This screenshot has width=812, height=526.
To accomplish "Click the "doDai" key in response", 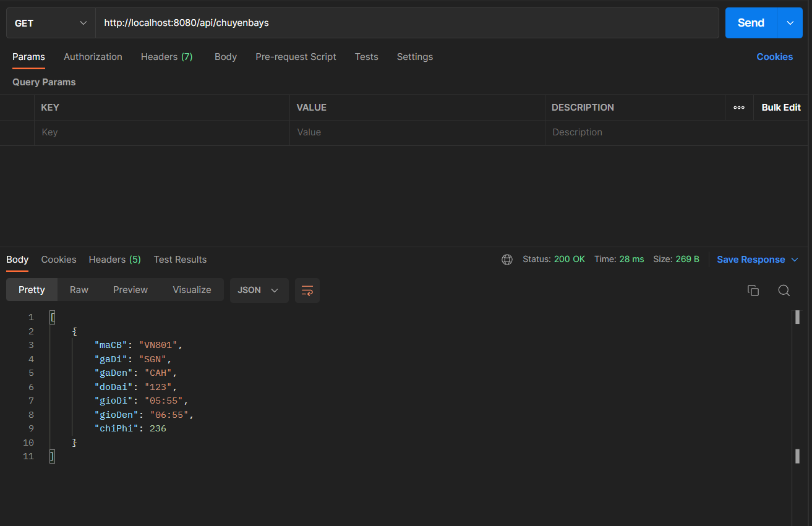I will click(114, 387).
